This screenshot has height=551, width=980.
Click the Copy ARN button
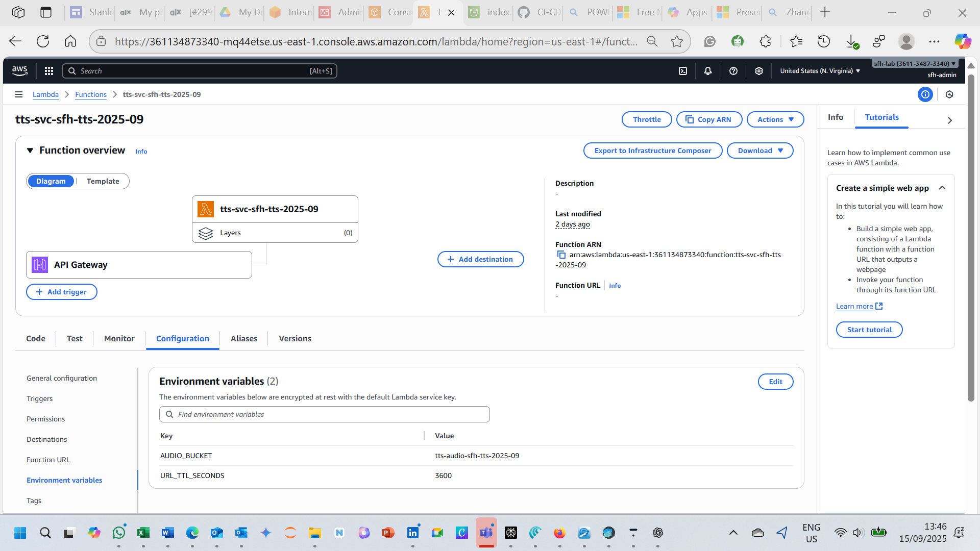pos(709,119)
